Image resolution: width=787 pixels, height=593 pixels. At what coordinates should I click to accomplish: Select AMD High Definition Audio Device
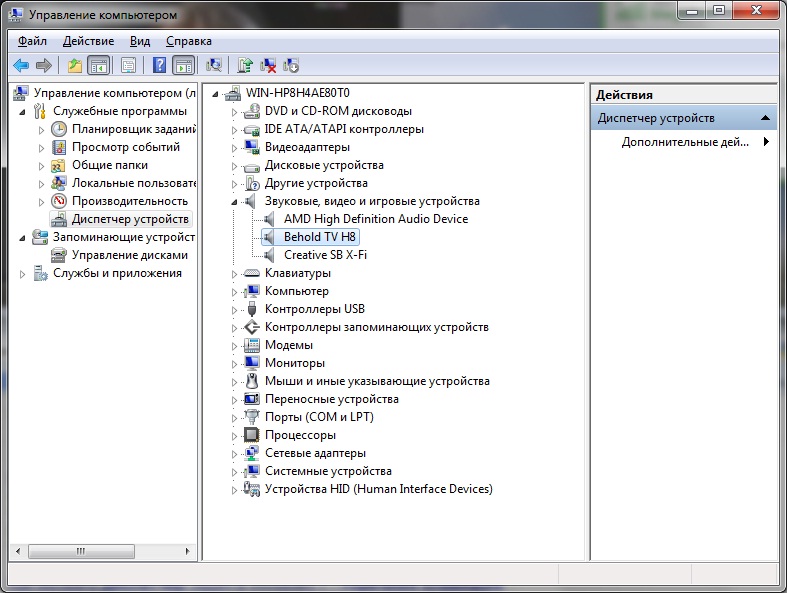pos(375,219)
